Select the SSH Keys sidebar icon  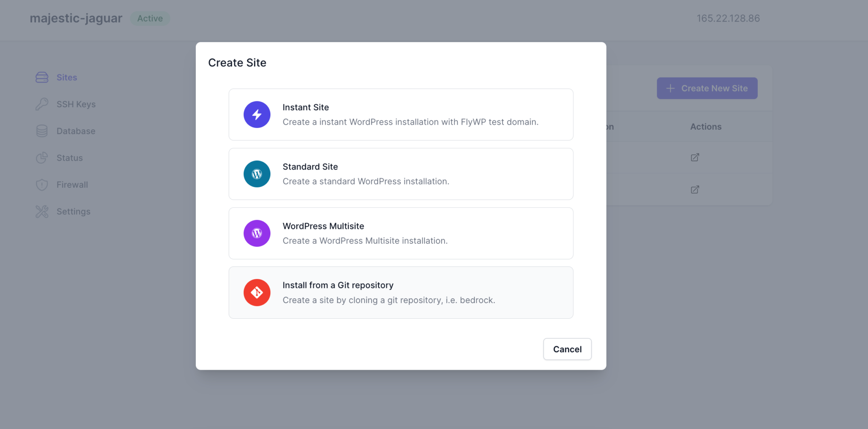click(x=42, y=104)
